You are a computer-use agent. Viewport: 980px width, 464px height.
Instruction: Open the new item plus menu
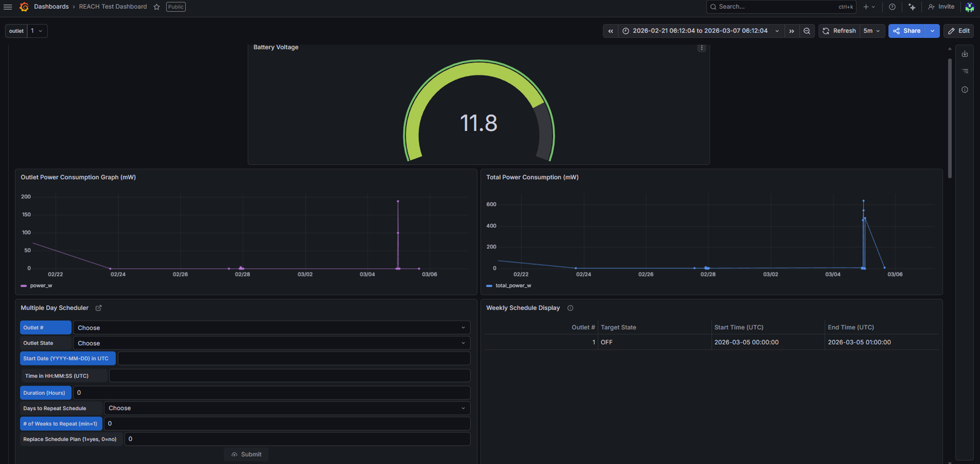pos(869,7)
